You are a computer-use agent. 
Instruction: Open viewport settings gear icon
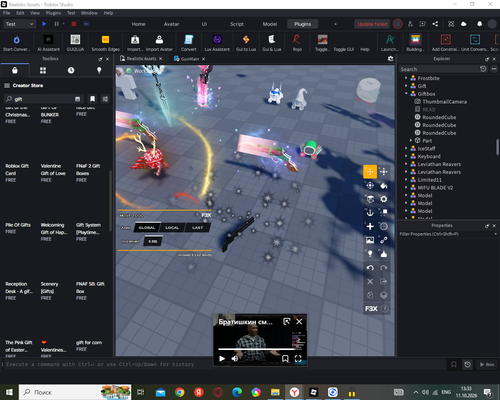click(390, 59)
